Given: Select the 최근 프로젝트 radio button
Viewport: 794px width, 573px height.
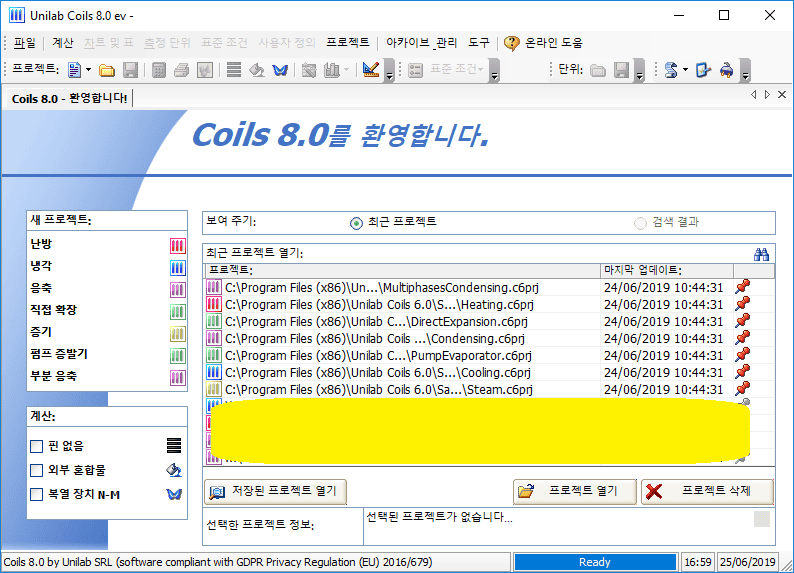Looking at the screenshot, I should click(356, 223).
